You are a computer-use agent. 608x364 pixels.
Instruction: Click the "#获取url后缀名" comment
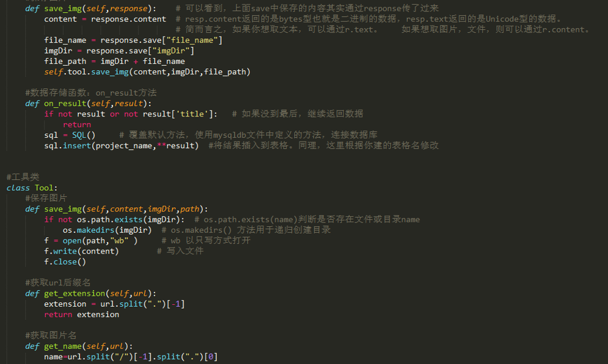[58, 282]
